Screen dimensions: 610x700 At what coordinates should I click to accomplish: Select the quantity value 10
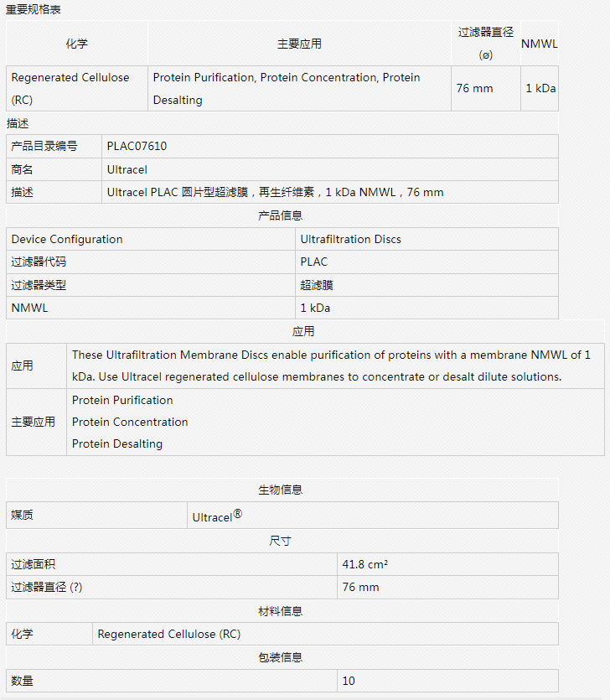click(x=349, y=681)
